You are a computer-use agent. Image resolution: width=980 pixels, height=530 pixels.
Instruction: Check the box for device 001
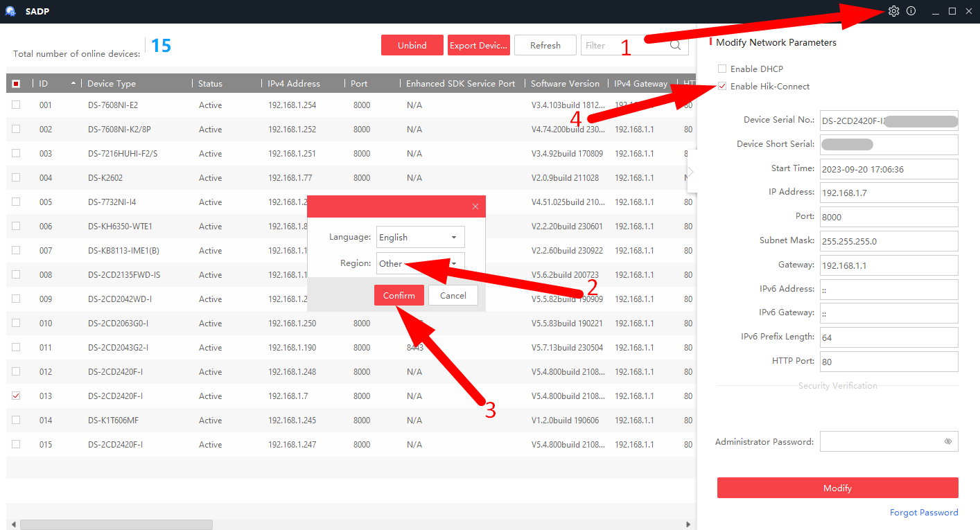pos(16,105)
